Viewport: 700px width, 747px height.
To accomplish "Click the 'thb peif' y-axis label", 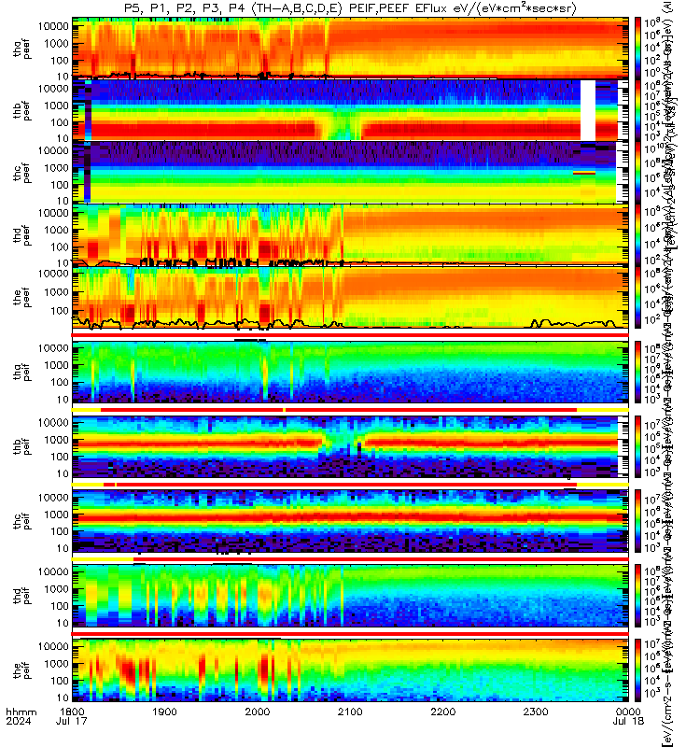I will pos(21,446).
